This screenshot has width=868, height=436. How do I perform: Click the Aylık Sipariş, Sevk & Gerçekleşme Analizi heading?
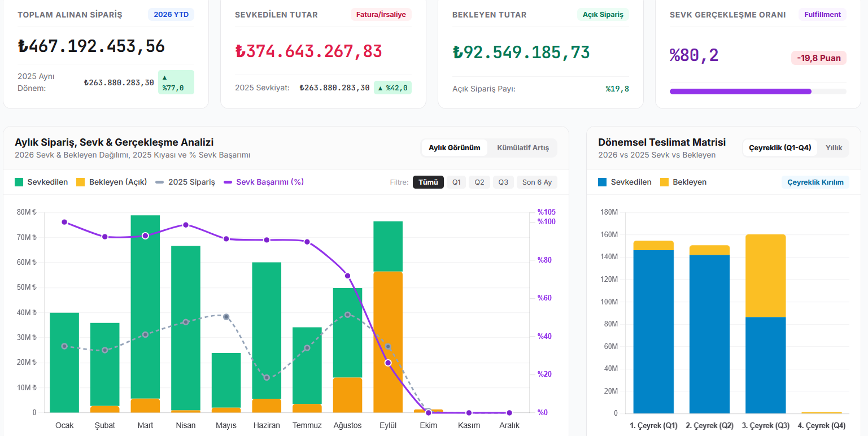(114, 142)
